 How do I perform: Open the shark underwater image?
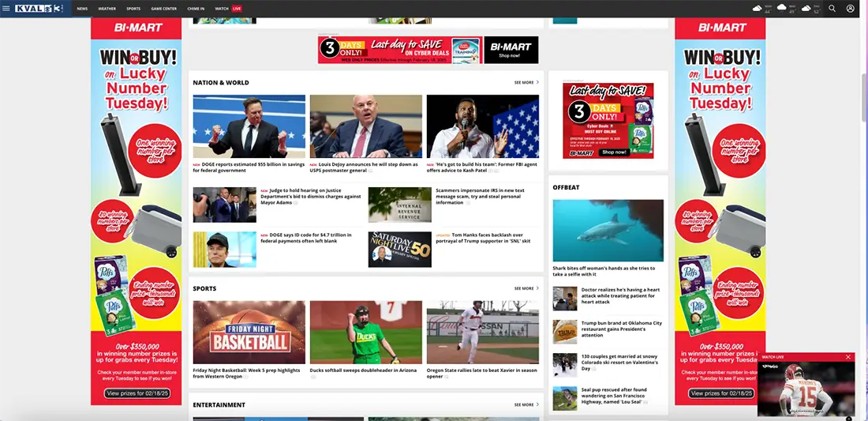click(608, 231)
